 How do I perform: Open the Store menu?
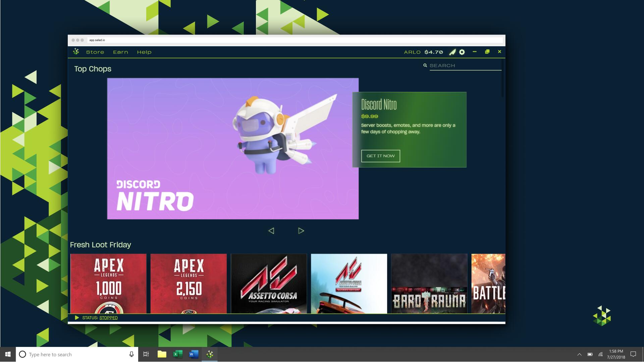[95, 52]
